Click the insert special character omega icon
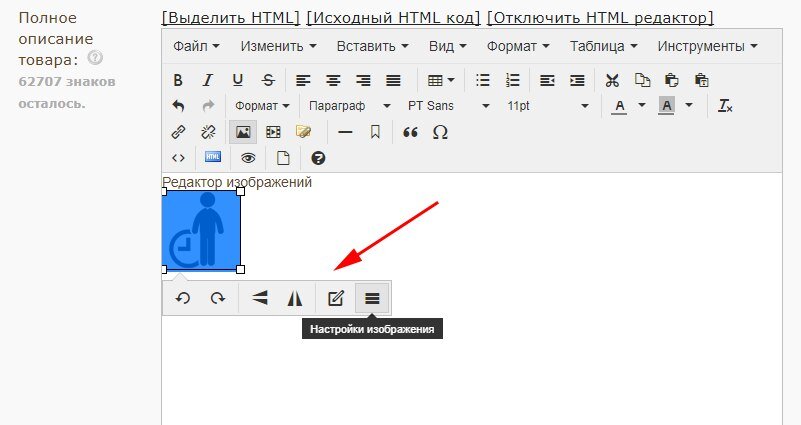The height and width of the screenshot is (425, 801). [x=440, y=132]
